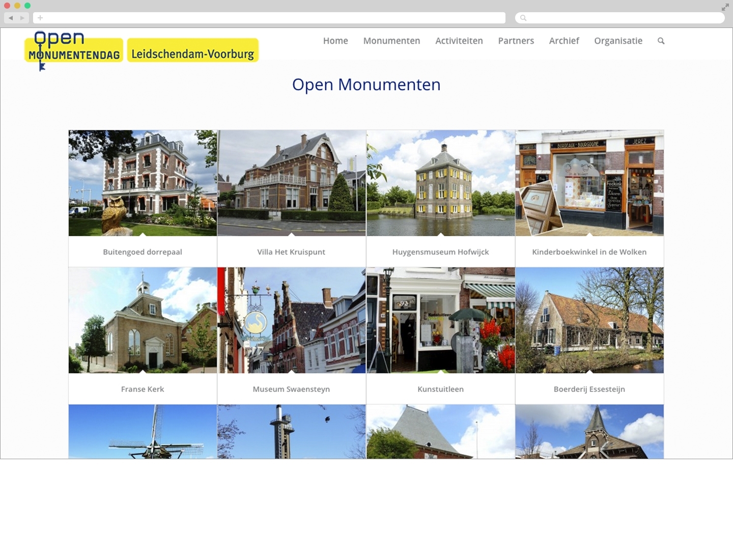Open the Archief dropdown
Image resolution: width=733 pixels, height=560 pixels.
point(563,41)
